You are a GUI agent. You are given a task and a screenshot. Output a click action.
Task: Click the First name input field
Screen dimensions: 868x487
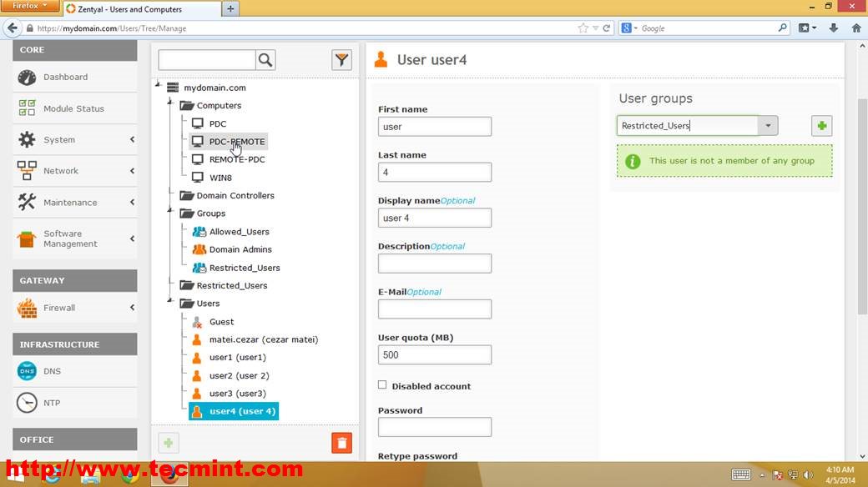pyautogui.click(x=435, y=127)
